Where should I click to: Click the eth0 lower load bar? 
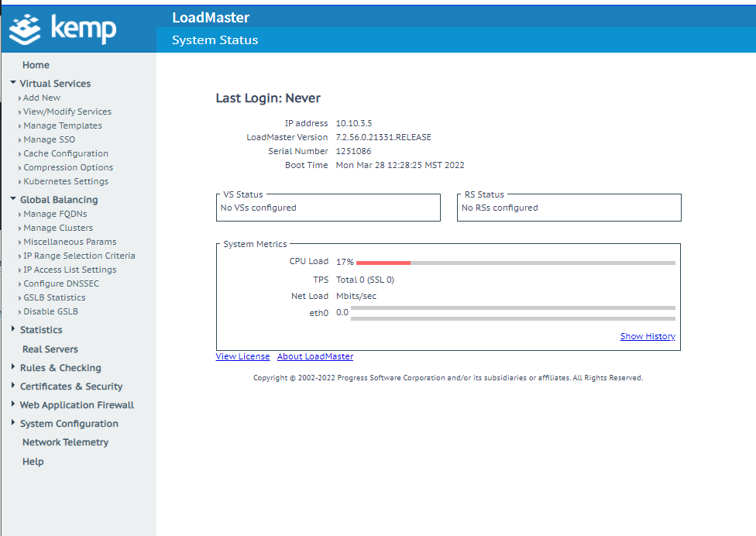[x=513, y=318]
